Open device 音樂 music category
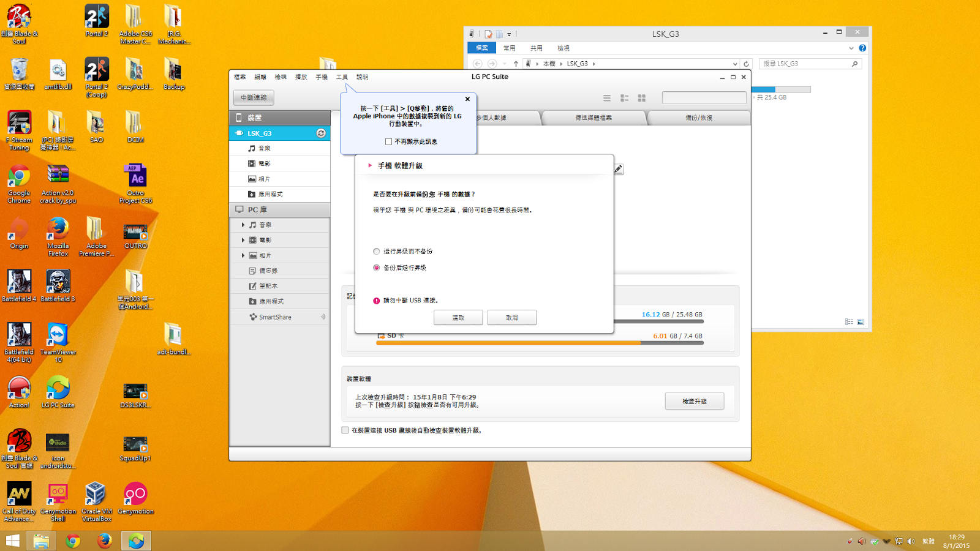 tap(280, 148)
